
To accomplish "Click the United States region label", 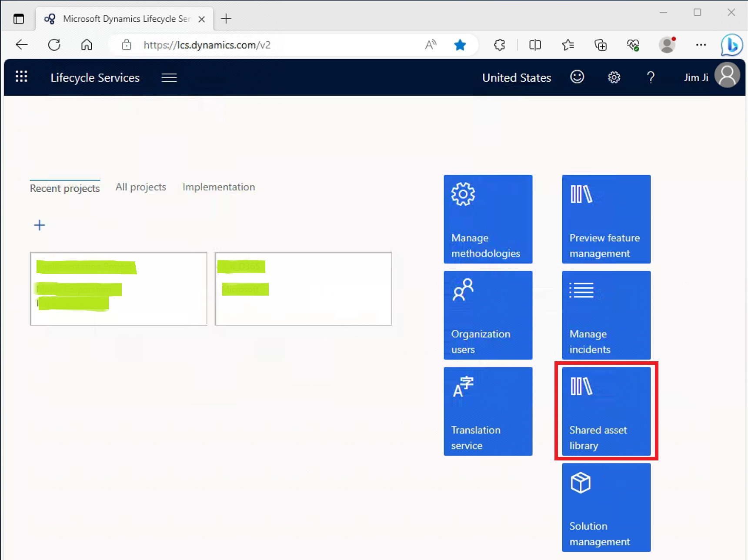I will 517,77.
